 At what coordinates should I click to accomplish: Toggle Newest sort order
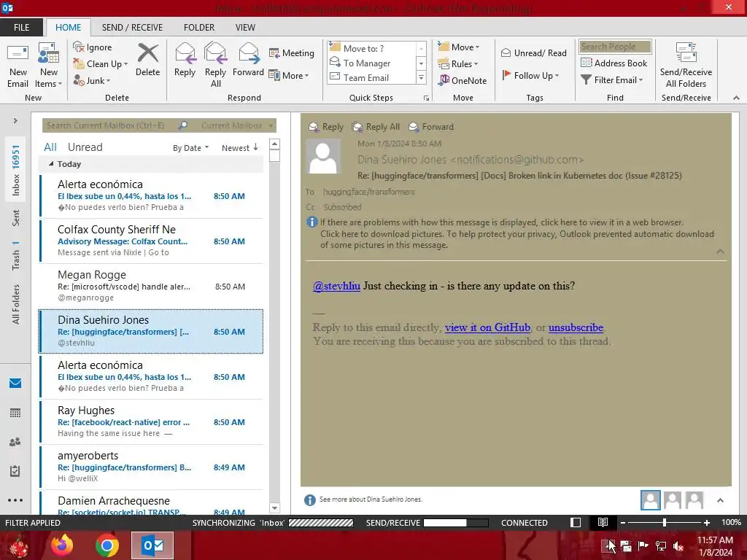239,148
